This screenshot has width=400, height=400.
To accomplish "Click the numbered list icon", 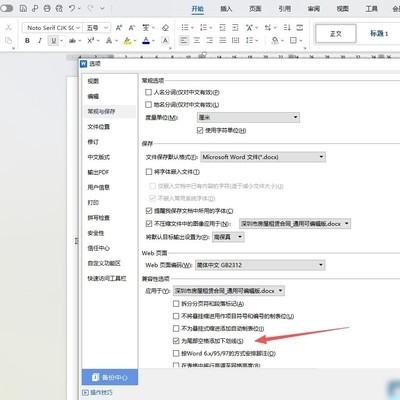I will (203, 28).
